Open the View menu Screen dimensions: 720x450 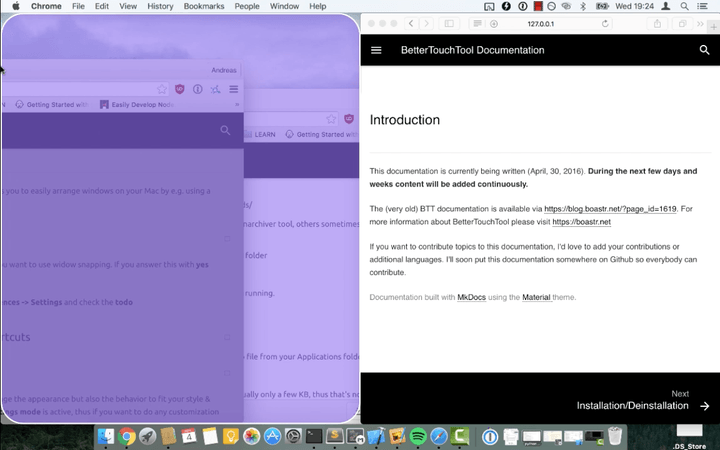[128, 6]
